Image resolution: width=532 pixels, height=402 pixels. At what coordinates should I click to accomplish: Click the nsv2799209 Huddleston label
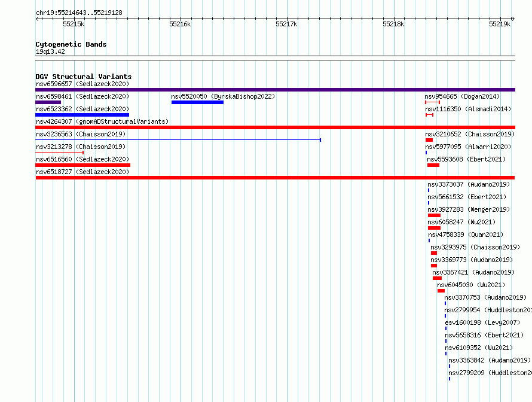pyautogui.click(x=490, y=373)
